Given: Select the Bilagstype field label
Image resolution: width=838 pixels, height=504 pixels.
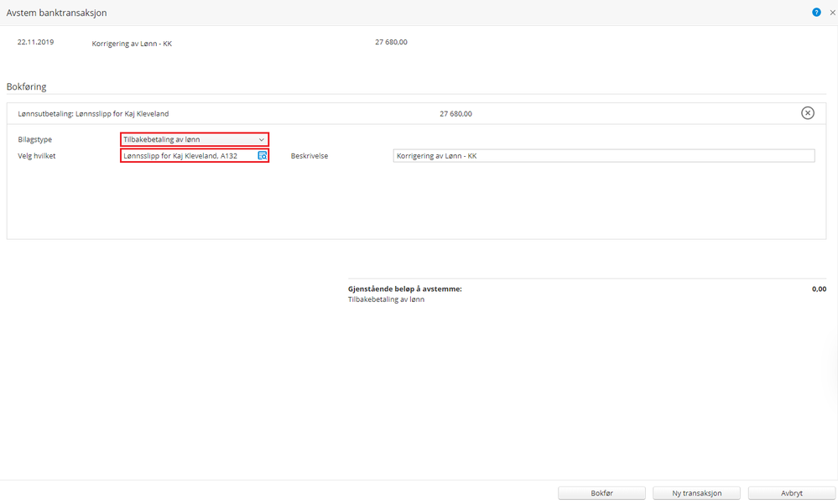Looking at the screenshot, I should coord(34,139).
